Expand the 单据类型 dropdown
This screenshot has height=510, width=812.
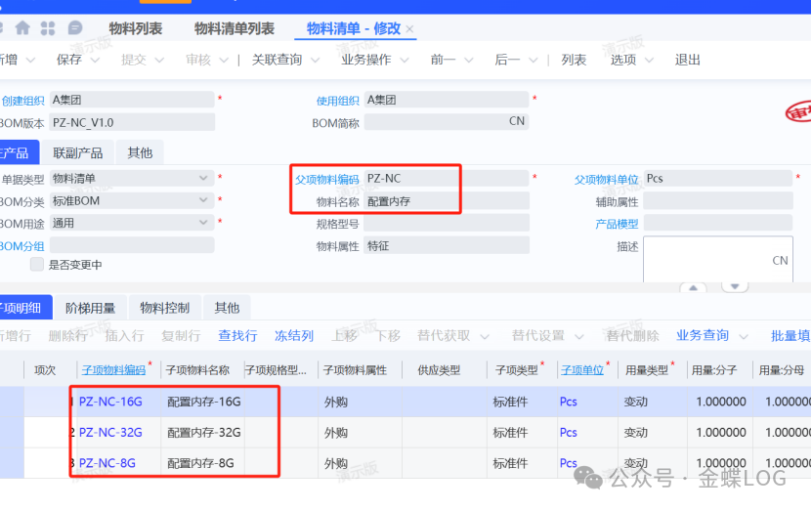204,179
